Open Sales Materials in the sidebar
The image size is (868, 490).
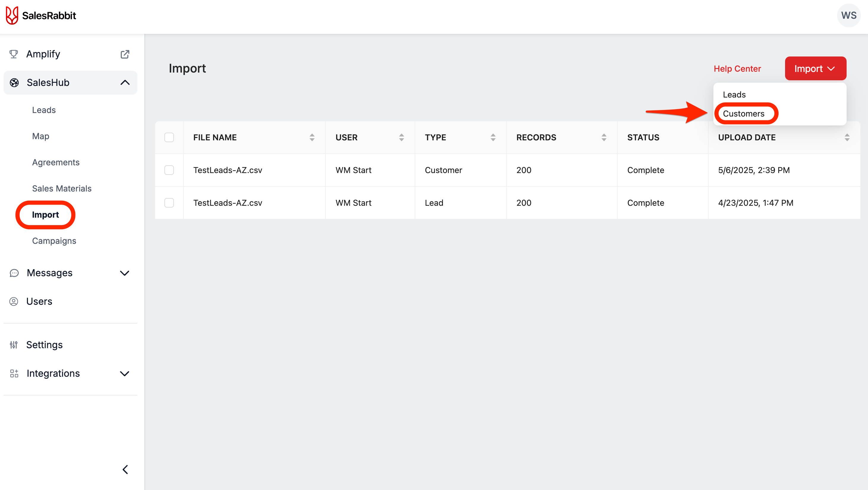coord(62,189)
